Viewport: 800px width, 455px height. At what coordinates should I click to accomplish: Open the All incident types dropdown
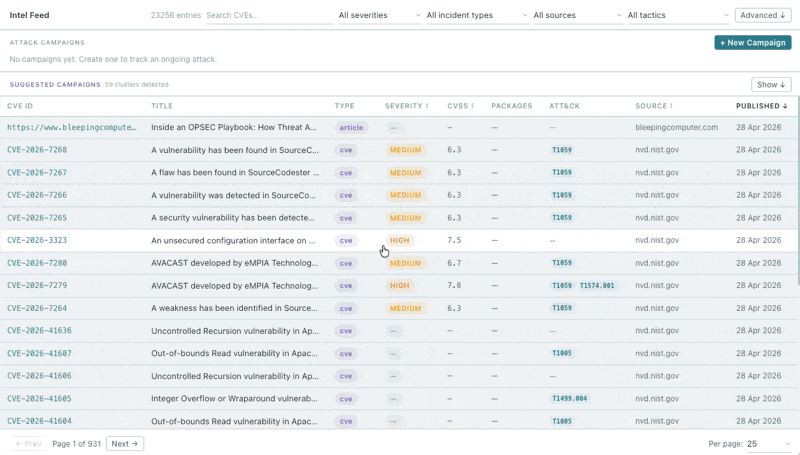pyautogui.click(x=477, y=15)
